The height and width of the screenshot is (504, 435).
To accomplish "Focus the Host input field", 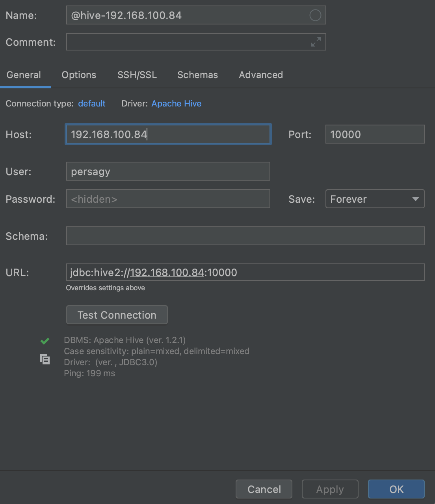I will coord(168,134).
